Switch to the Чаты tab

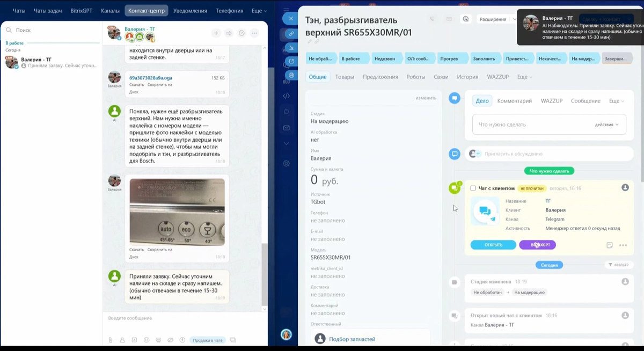pos(19,11)
